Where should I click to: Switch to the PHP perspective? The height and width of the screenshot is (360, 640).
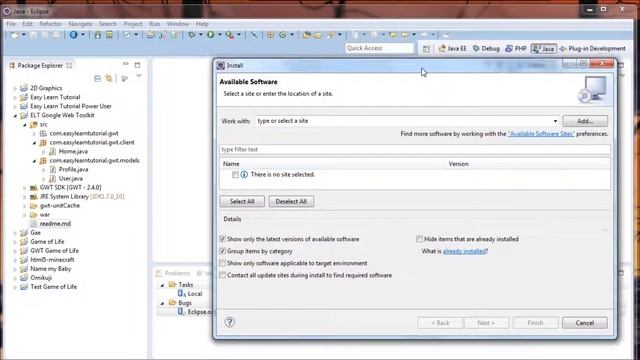[x=516, y=49]
